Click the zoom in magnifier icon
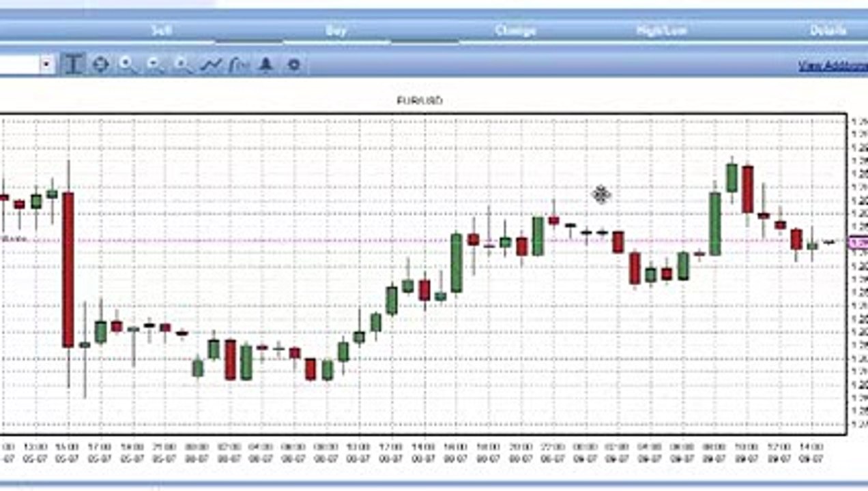This screenshot has width=868, height=491. pos(127,65)
